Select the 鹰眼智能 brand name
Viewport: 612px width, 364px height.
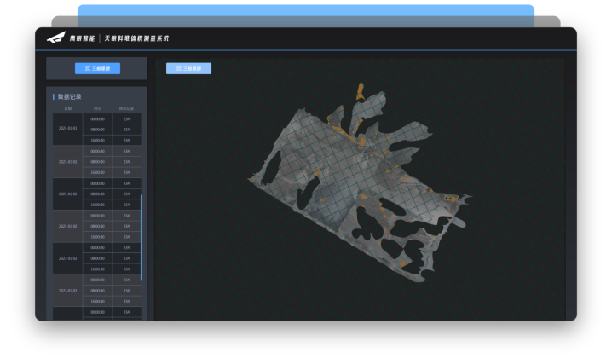82,38
